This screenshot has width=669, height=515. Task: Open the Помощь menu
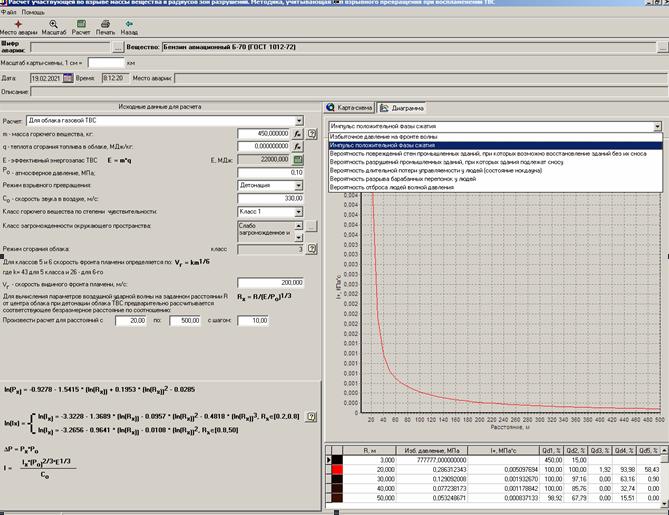click(33, 12)
